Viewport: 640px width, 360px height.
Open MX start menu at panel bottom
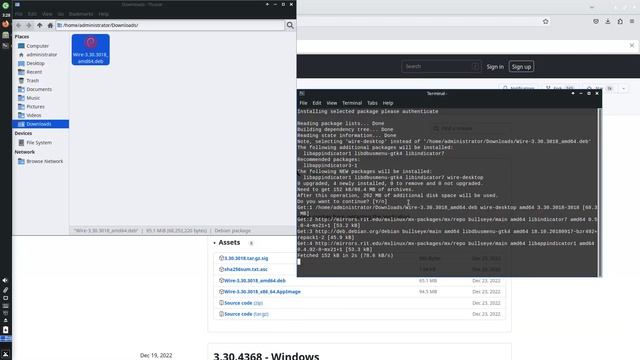click(x=5, y=354)
